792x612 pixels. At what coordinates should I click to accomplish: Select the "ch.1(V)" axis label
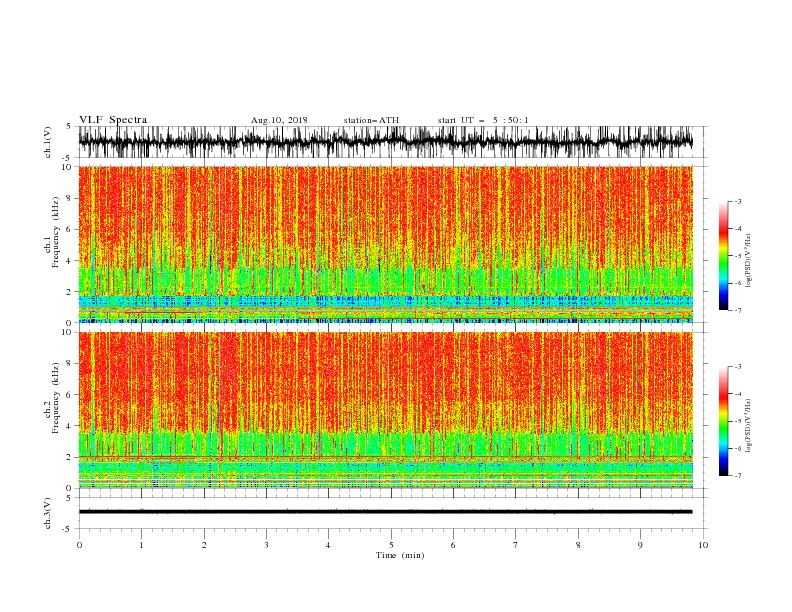click(48, 142)
